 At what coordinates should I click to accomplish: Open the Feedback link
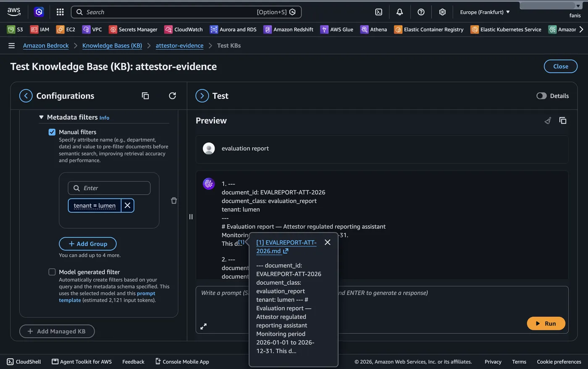point(133,361)
